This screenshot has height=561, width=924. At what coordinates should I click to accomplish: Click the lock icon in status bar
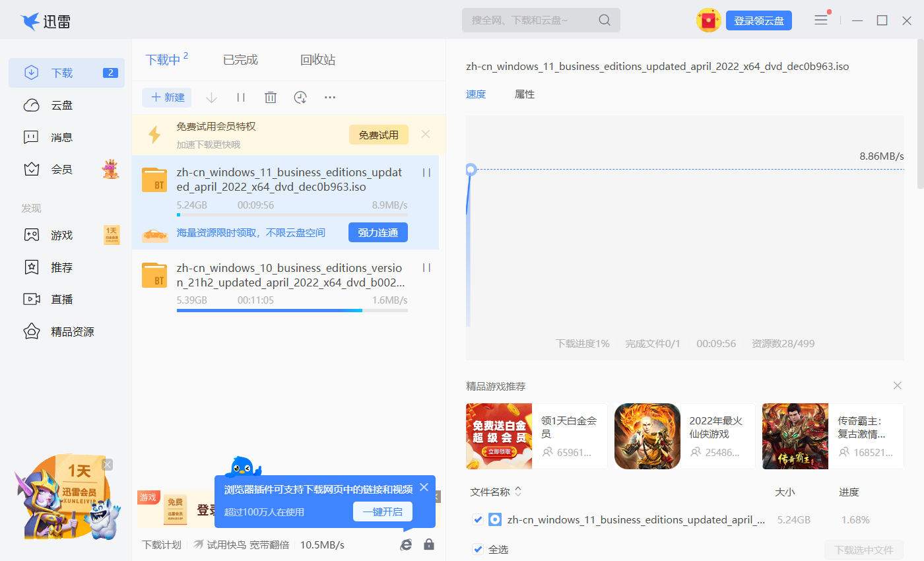429,544
